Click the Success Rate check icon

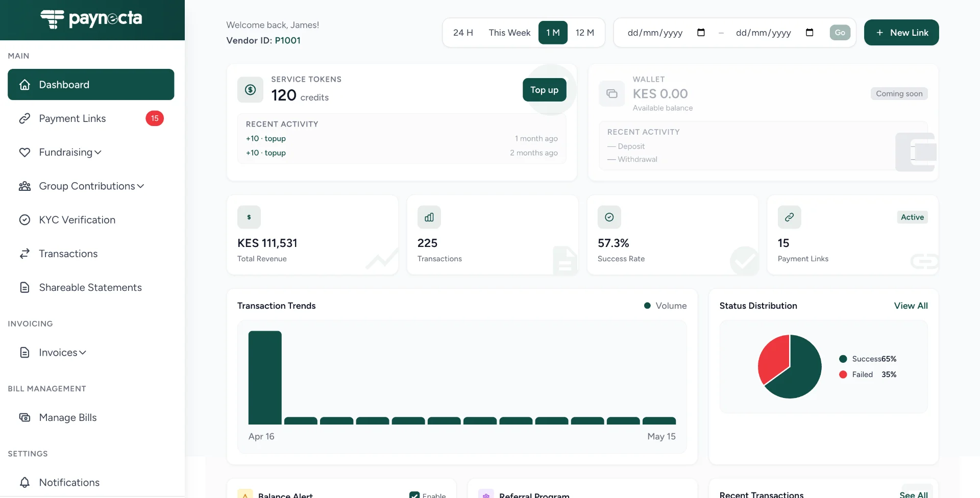tap(609, 217)
